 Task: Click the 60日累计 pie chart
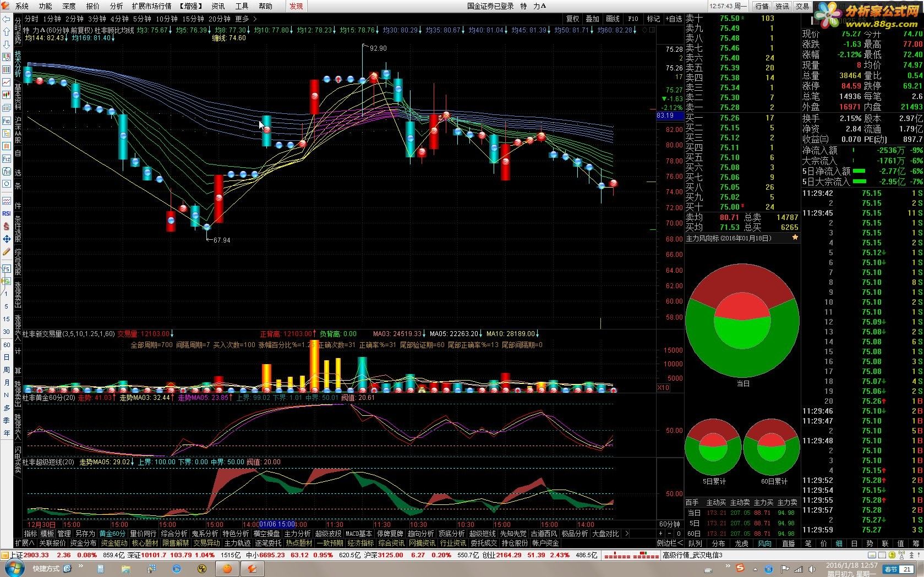[x=771, y=447]
